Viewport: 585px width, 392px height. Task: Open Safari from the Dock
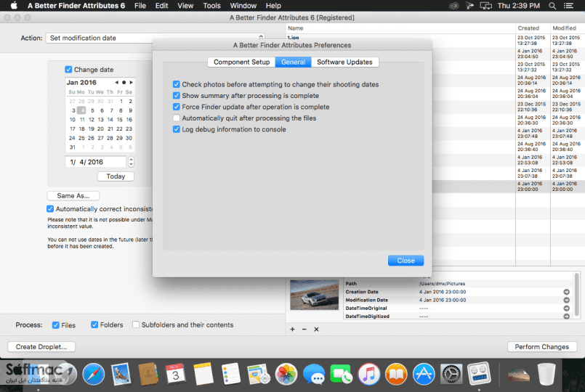pos(93,374)
